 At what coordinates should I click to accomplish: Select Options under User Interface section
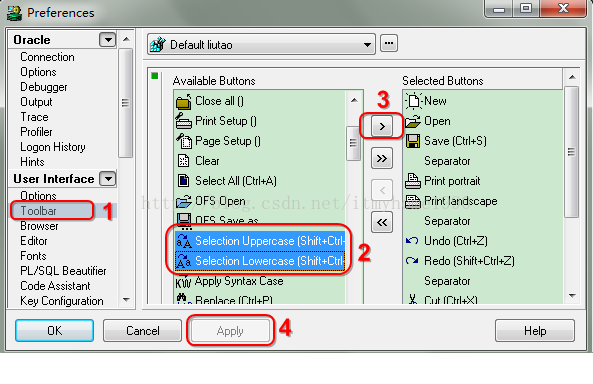tap(38, 196)
